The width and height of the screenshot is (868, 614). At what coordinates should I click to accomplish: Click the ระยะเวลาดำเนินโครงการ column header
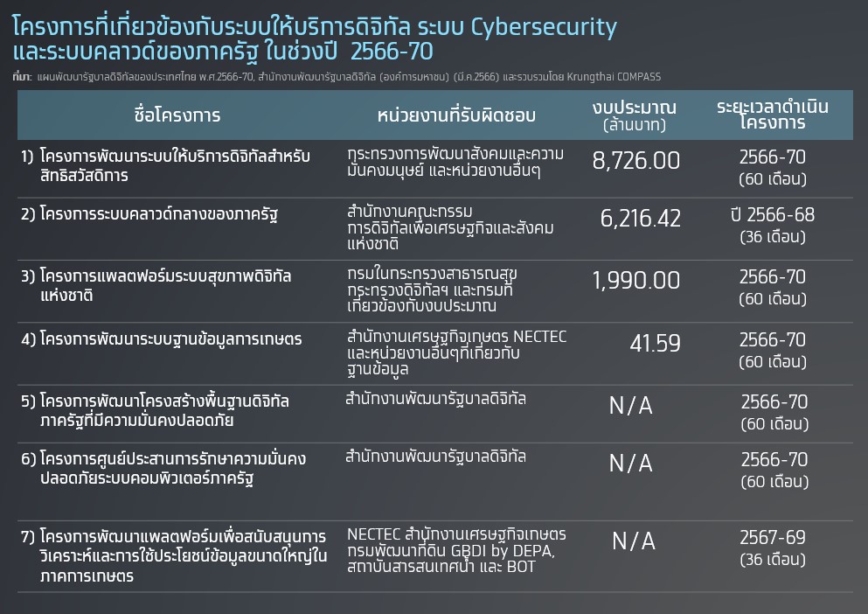772,115
